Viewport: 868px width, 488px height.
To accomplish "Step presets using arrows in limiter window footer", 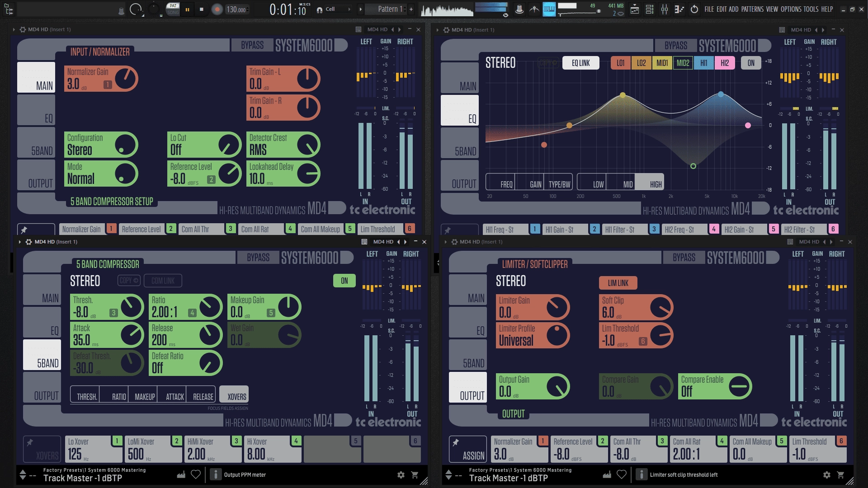I will point(448,474).
